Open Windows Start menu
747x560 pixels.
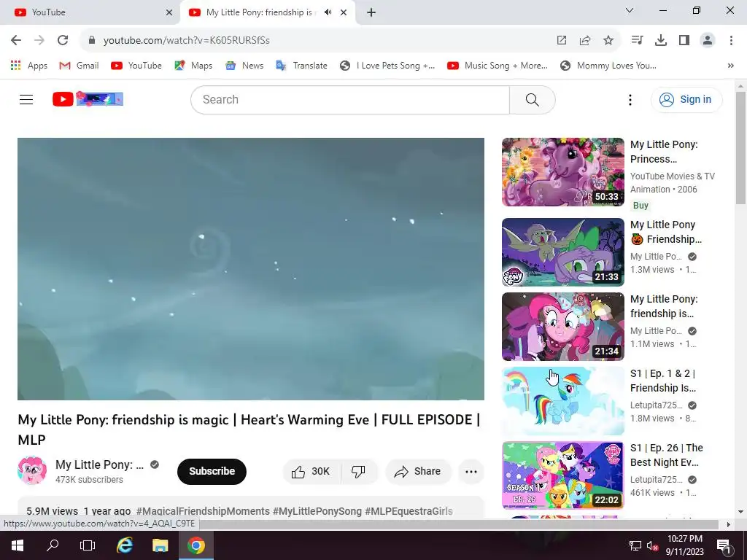[x=18, y=545]
